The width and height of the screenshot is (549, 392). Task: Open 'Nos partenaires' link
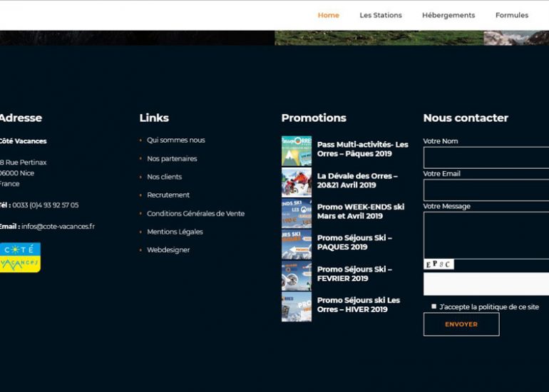tap(172, 158)
